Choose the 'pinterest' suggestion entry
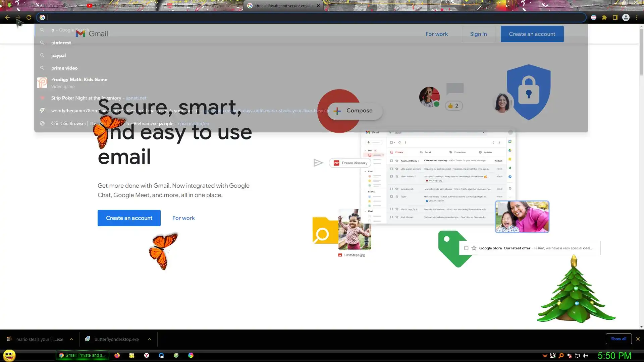The width and height of the screenshot is (644, 362). click(61, 43)
